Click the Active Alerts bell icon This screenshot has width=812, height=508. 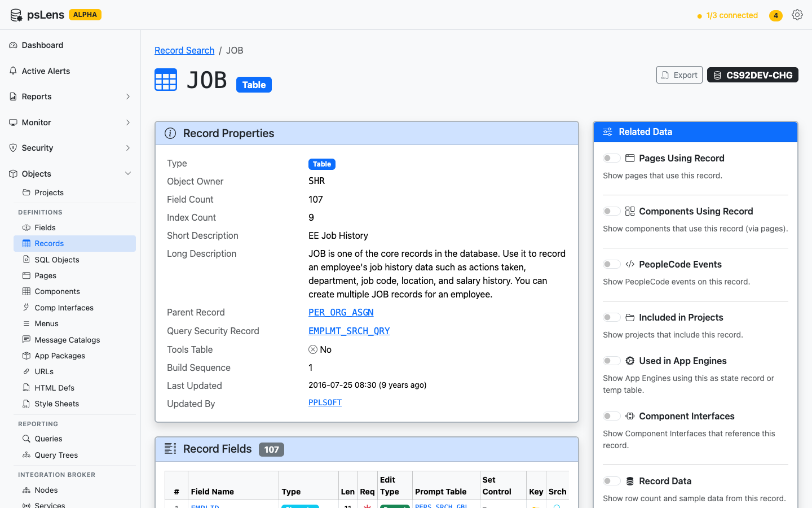click(x=13, y=71)
